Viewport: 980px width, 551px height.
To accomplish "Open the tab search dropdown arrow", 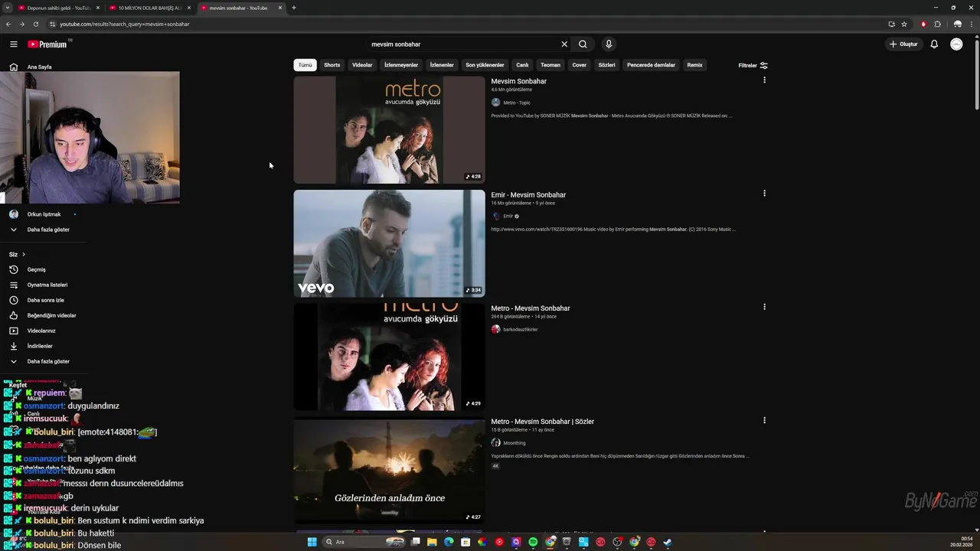I will [8, 8].
